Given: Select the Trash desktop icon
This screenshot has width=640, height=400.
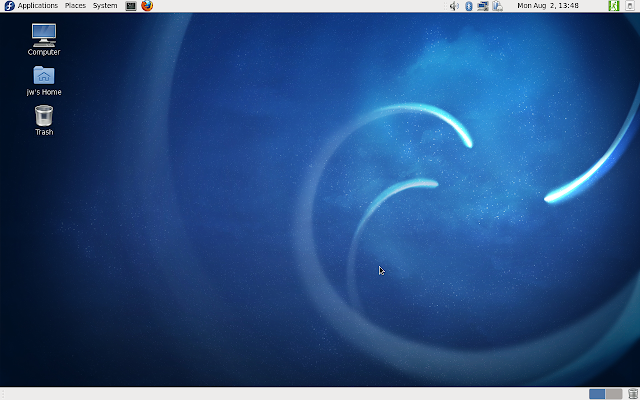Looking at the screenshot, I should point(44,117).
